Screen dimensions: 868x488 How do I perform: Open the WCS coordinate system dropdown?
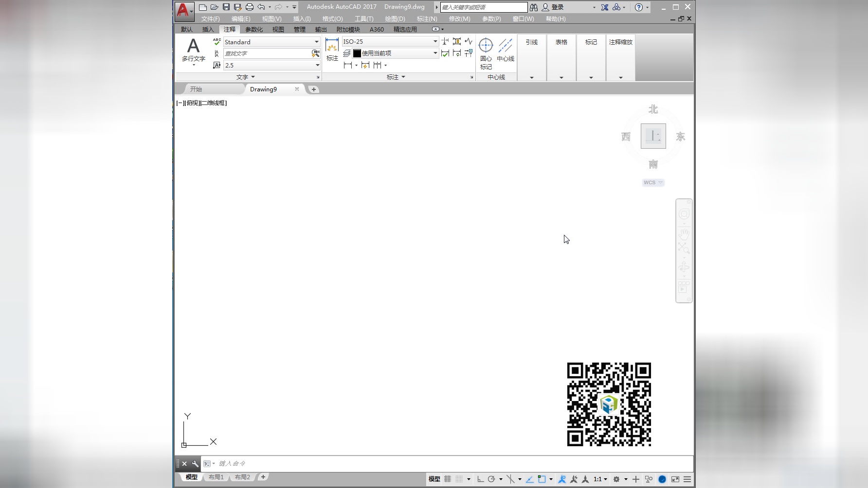653,183
